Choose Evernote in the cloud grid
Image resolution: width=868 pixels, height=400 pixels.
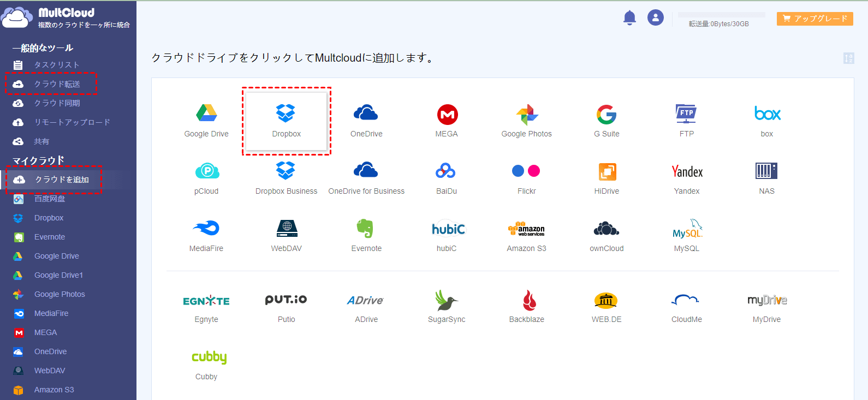pyautogui.click(x=366, y=236)
